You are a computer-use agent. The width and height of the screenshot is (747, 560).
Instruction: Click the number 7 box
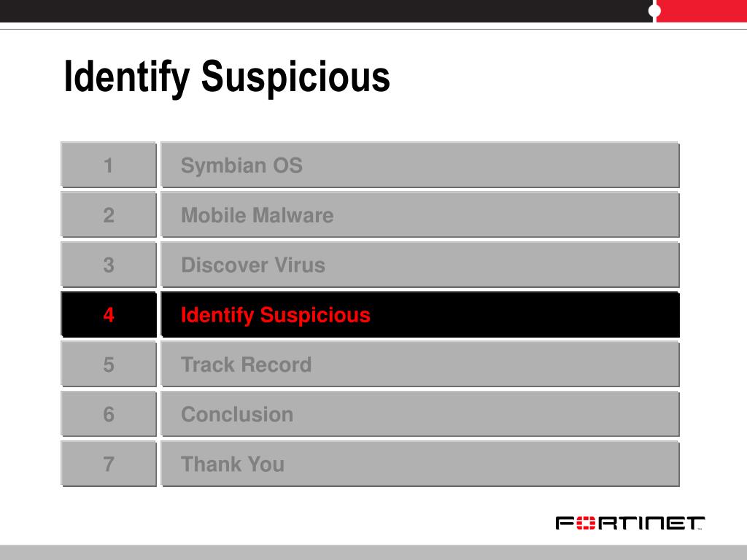(109, 464)
